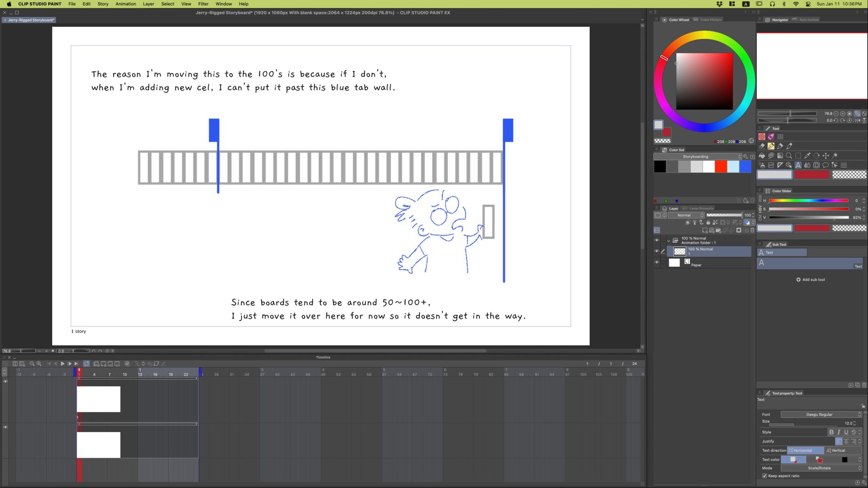
Task: Select the Eyedropper tool in Tool palette
Action: (807, 156)
